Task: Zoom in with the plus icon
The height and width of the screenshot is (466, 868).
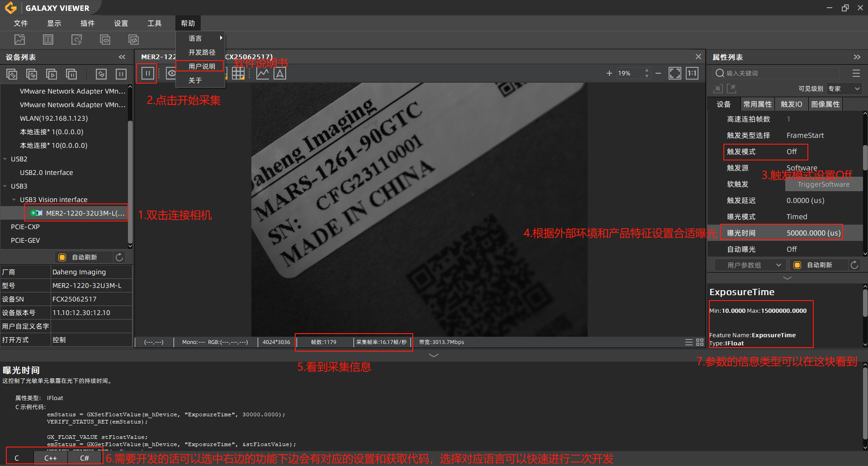Action: pos(609,73)
